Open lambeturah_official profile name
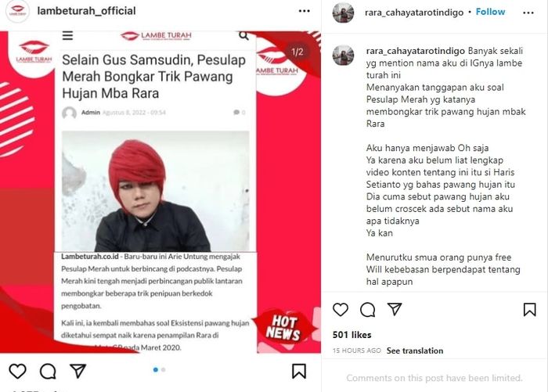Screen dimensions: 548x392 tap(86, 11)
